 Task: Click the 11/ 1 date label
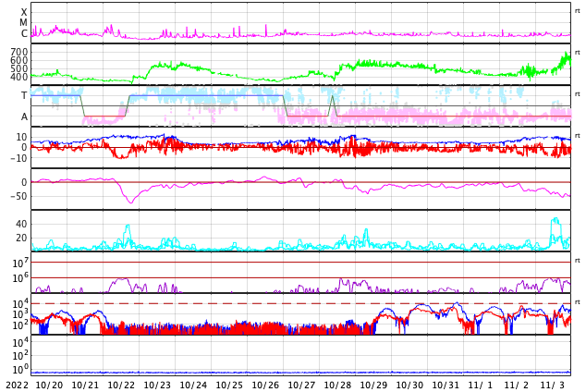pos(481,385)
